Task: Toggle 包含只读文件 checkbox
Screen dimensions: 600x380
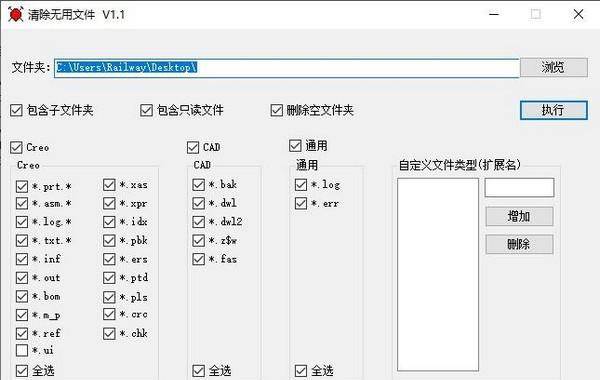Action: pos(146,110)
